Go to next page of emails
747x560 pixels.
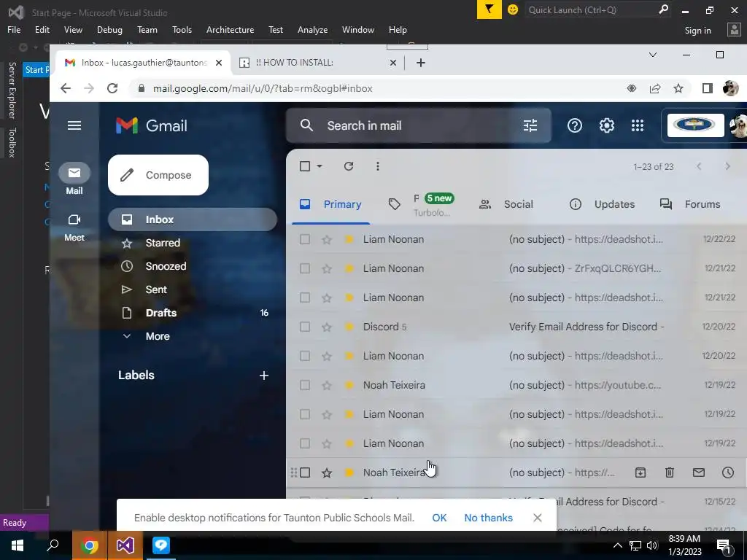click(727, 166)
